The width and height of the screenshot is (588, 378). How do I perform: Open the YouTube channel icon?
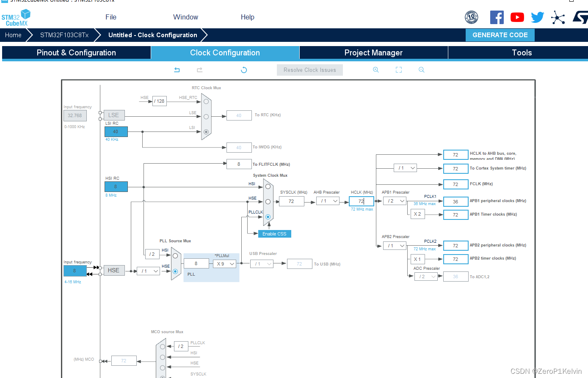click(x=517, y=17)
